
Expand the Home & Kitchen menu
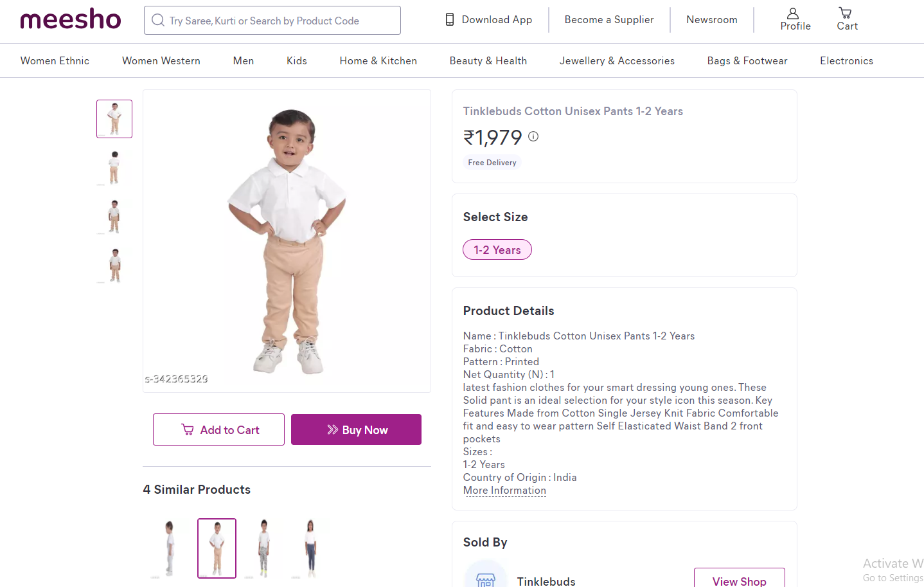(378, 61)
